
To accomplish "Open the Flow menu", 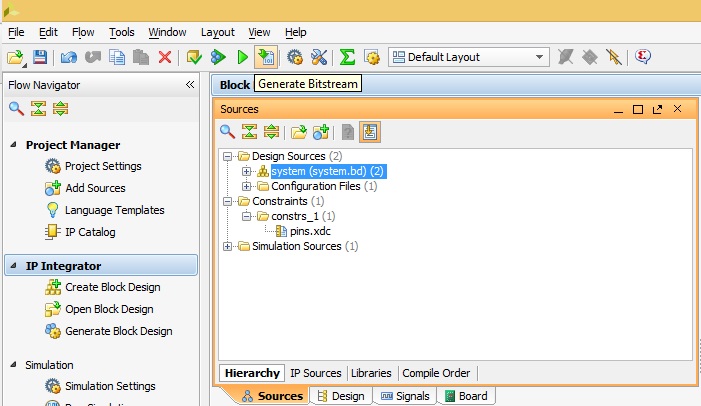I will [83, 32].
